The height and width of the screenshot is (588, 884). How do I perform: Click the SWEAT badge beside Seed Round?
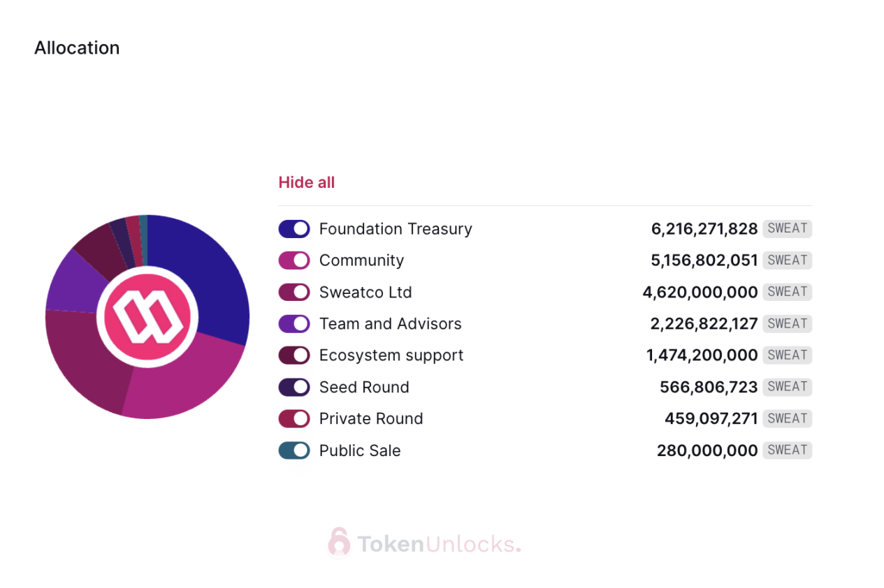787,386
